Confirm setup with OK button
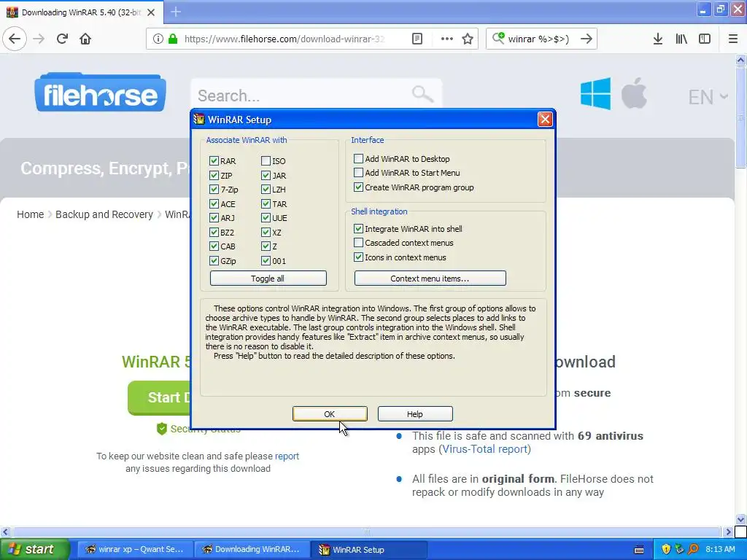Viewport: 747px width, 560px height. coord(330,414)
